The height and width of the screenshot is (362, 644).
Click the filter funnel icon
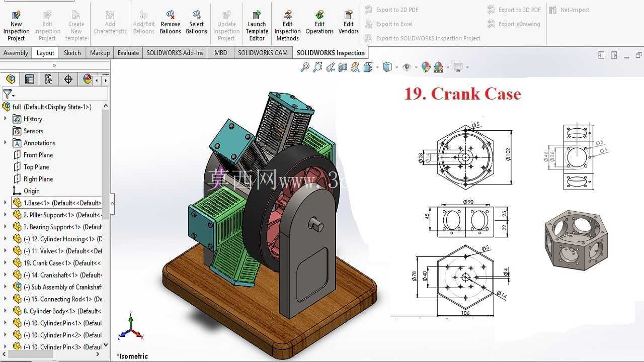(7, 94)
